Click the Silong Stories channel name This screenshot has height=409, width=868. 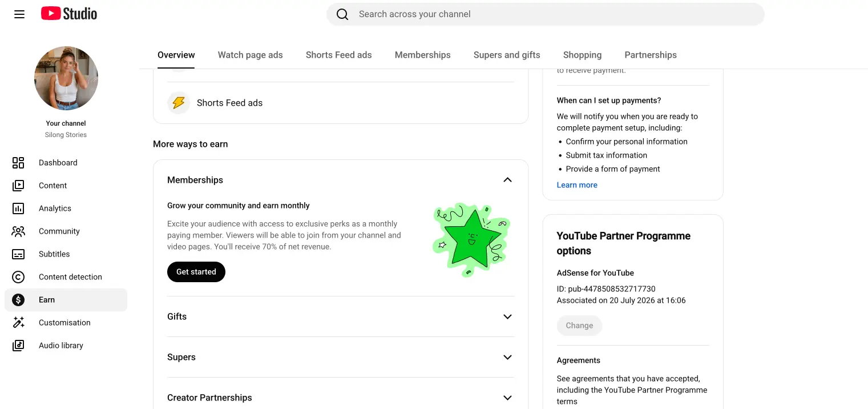pyautogui.click(x=66, y=135)
